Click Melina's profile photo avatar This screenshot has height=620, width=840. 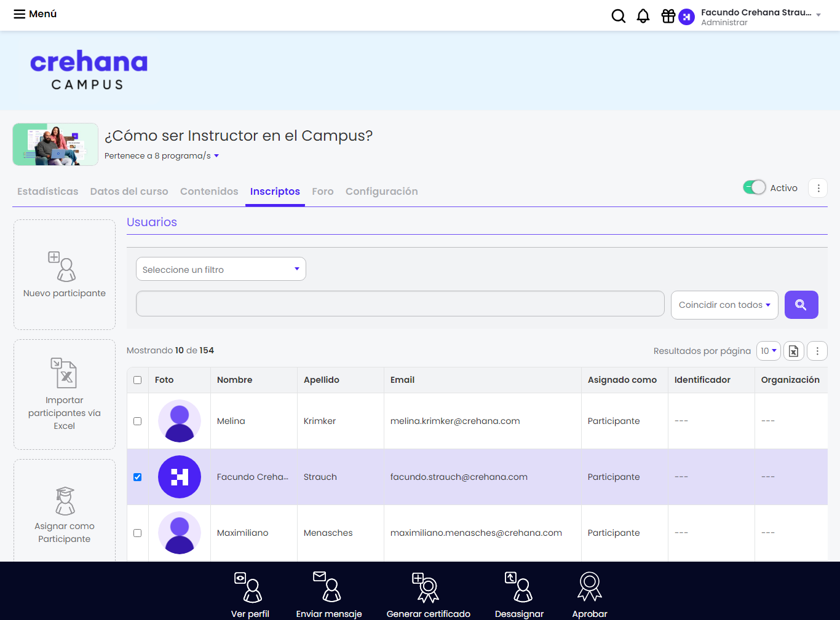pyautogui.click(x=180, y=421)
